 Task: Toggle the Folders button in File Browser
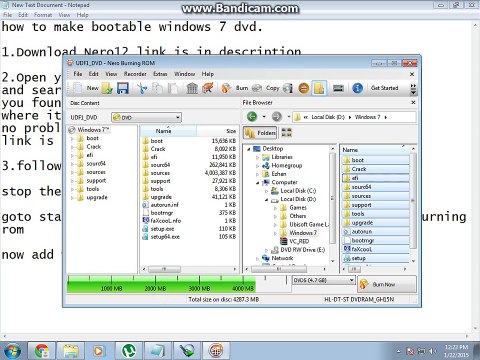click(260, 133)
